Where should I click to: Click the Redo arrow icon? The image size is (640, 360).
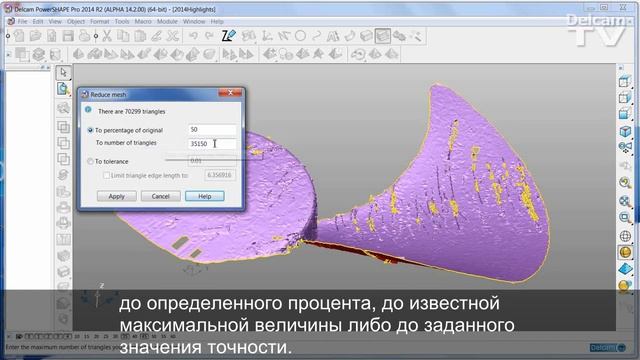(x=209, y=36)
